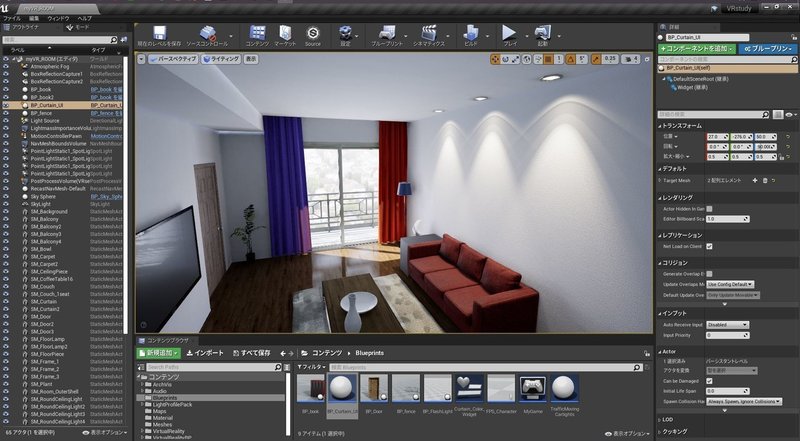Toggle visibility of SM_Plant in the outliner
The height and width of the screenshot is (441, 800).
tap(6, 384)
